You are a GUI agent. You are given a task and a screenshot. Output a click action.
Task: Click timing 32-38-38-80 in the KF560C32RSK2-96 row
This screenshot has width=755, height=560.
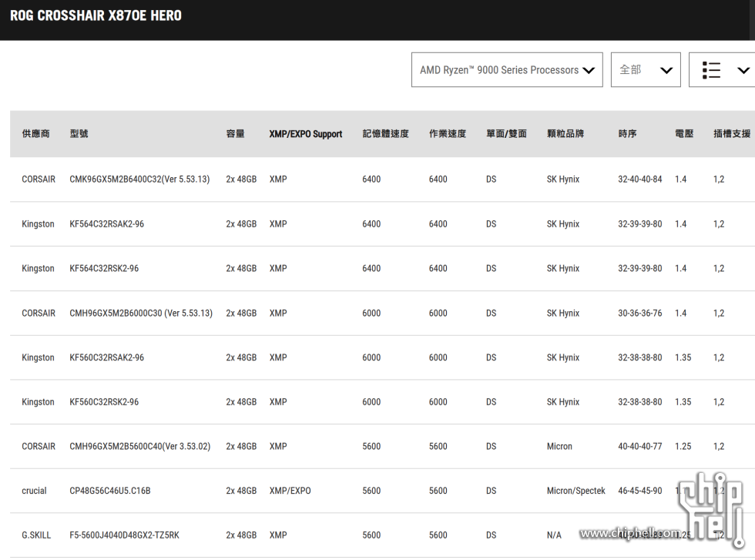[x=640, y=401]
